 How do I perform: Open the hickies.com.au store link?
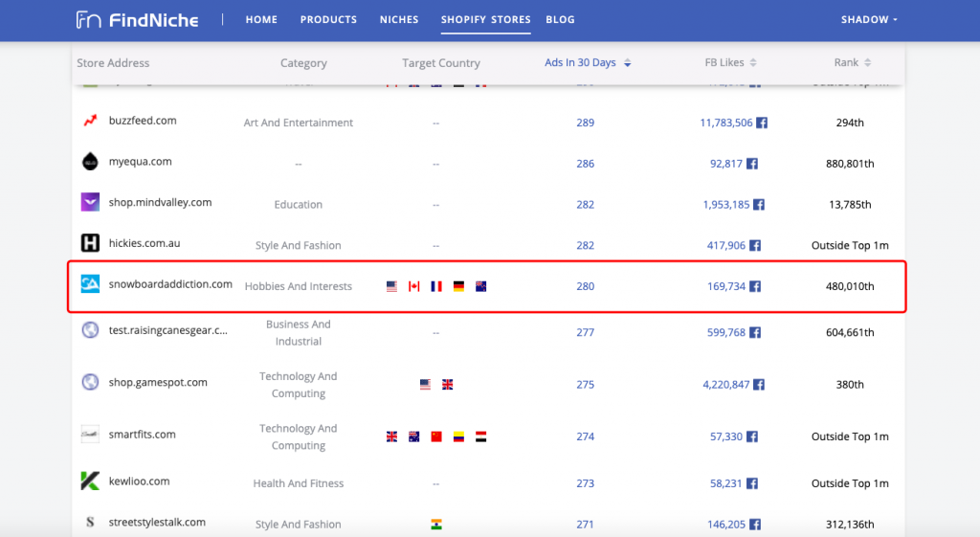point(145,243)
